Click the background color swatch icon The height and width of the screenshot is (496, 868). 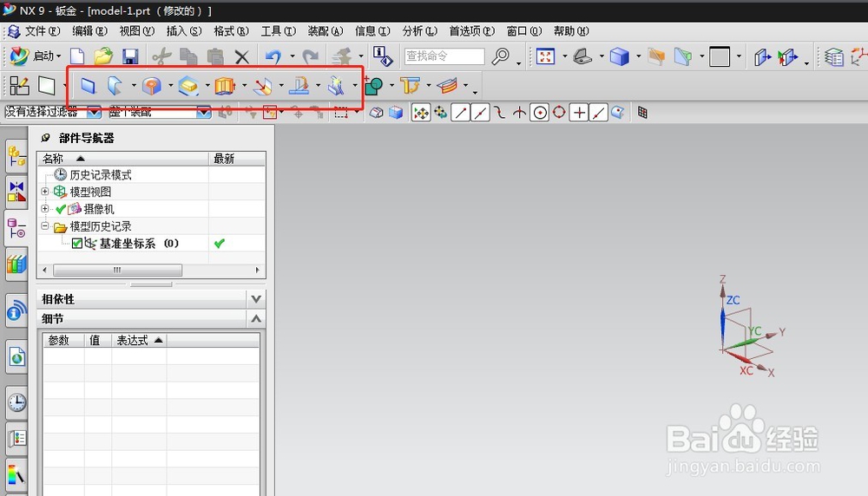point(720,55)
